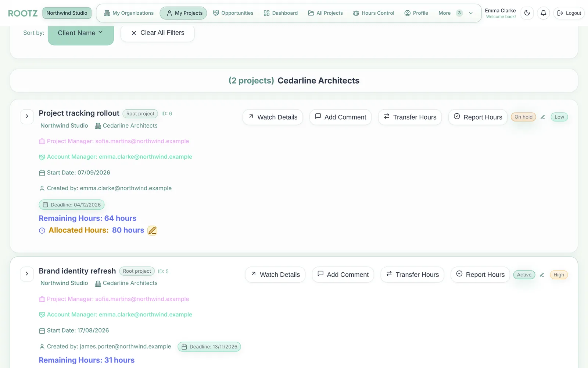Click the On hold status badge

click(523, 117)
